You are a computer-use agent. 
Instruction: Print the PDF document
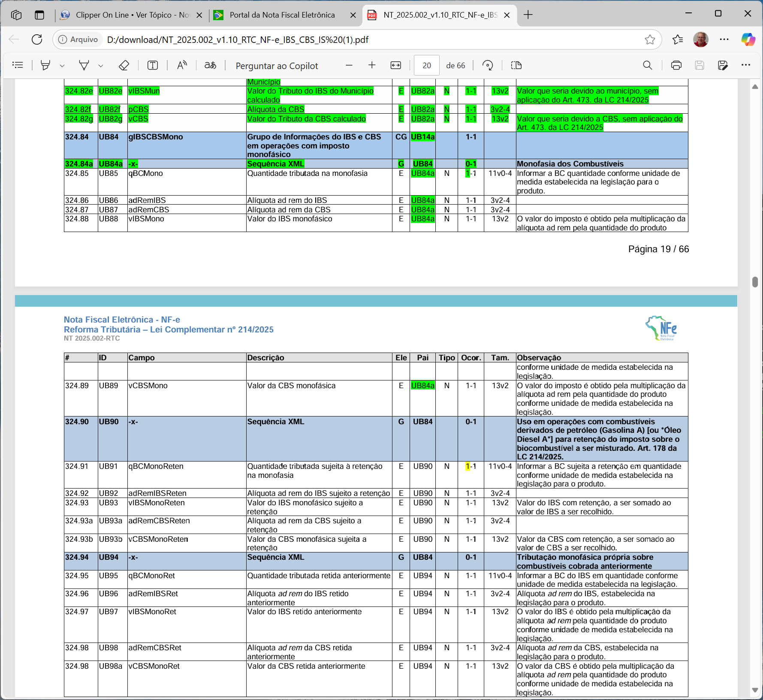[676, 65]
